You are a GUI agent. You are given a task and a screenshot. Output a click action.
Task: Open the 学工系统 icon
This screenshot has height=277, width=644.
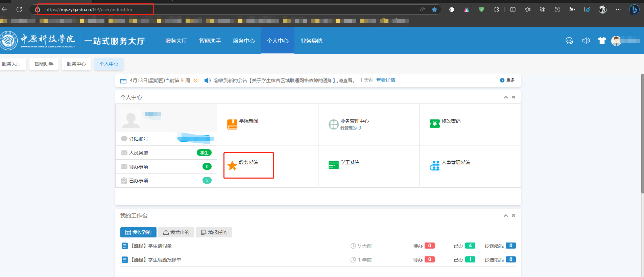click(333, 165)
